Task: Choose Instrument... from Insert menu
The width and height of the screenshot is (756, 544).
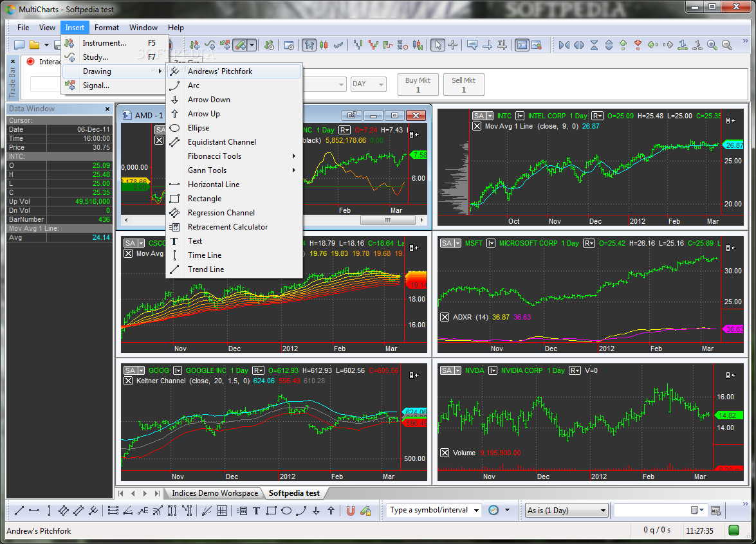Action: [115, 43]
